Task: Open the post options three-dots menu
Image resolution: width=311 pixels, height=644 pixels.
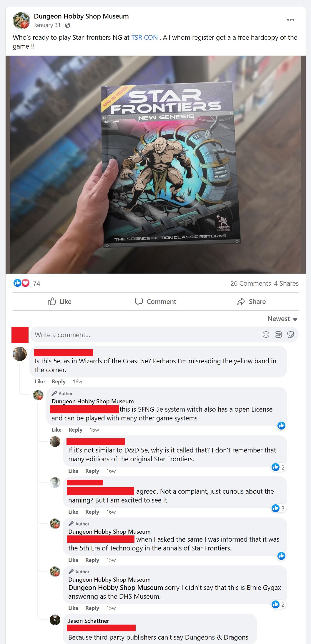Action: pos(290,20)
